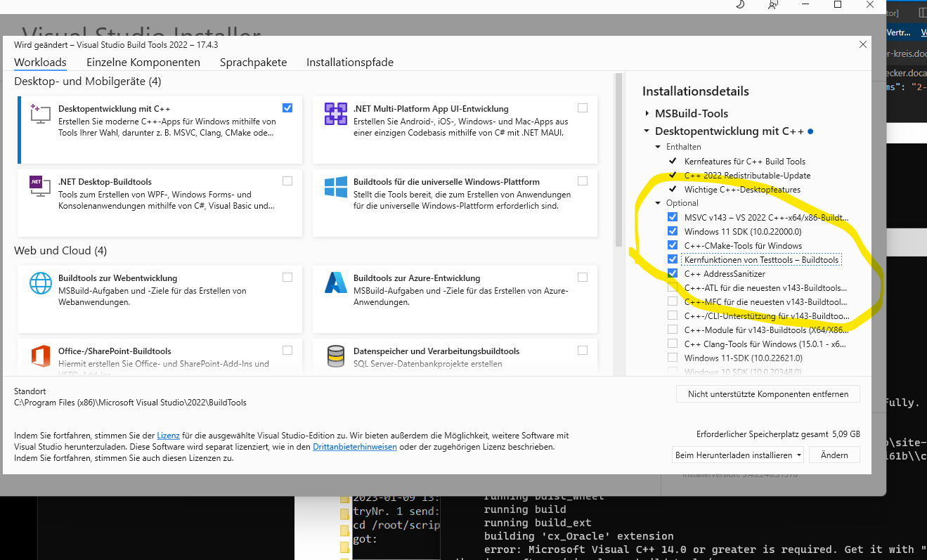Image resolution: width=927 pixels, height=560 pixels.
Task: Click the Web und Cloud (4) heading
Action: tap(61, 250)
